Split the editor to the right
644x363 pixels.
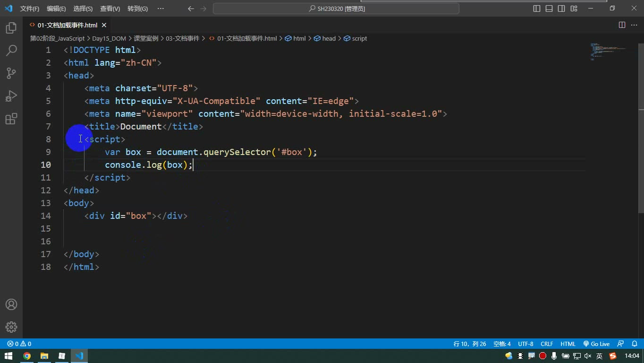pos(622,25)
